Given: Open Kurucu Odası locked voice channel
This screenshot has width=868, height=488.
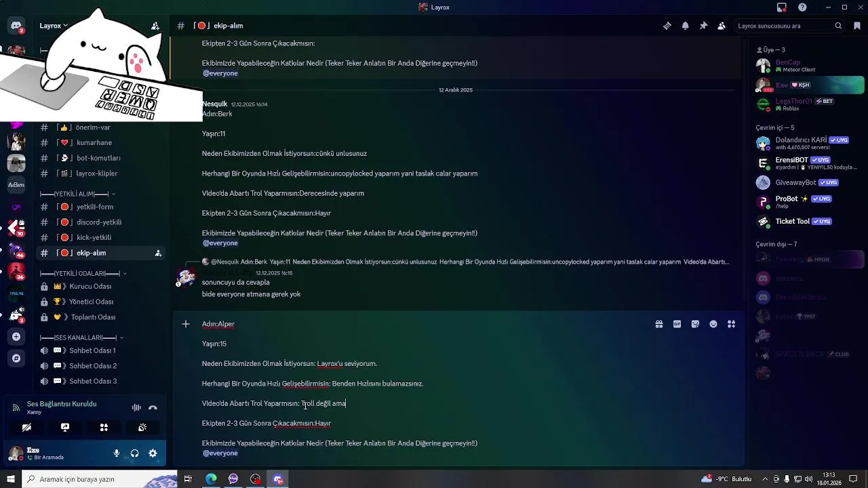Looking at the screenshot, I should coord(101,286).
